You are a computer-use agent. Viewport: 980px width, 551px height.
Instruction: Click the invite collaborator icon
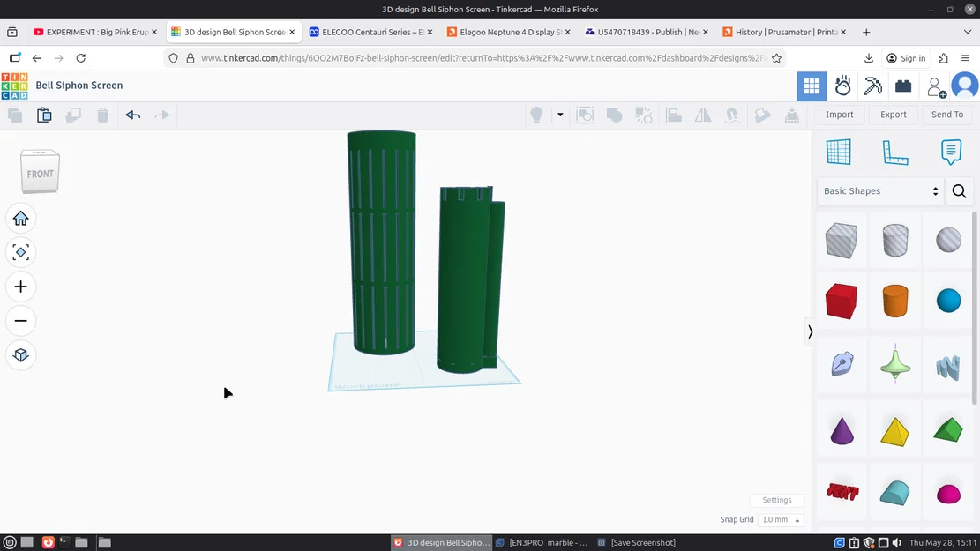pos(936,86)
